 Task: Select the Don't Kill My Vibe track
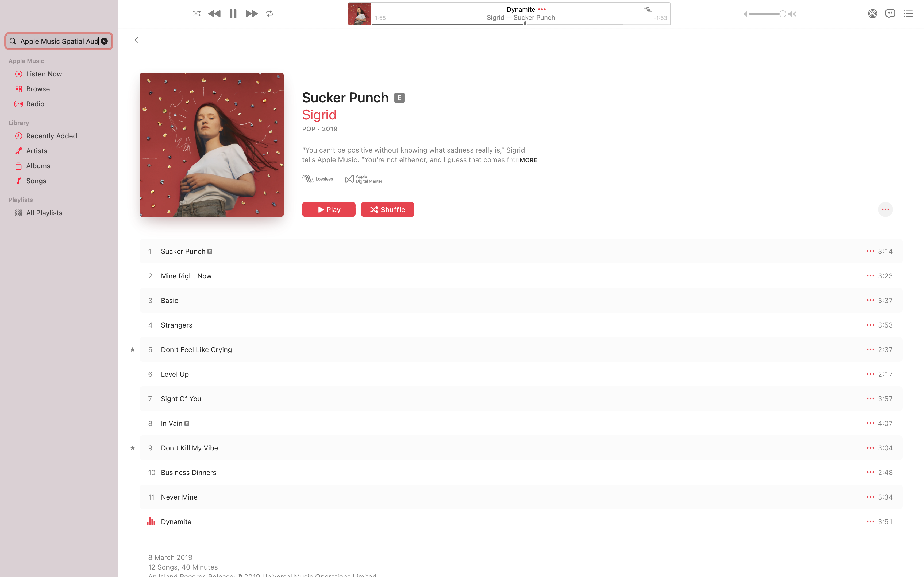[521, 448]
